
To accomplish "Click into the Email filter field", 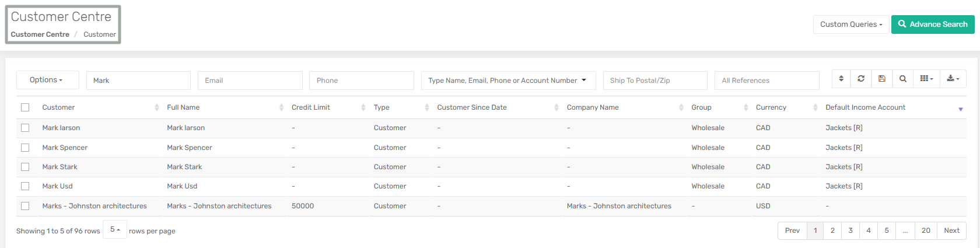I will [250, 81].
